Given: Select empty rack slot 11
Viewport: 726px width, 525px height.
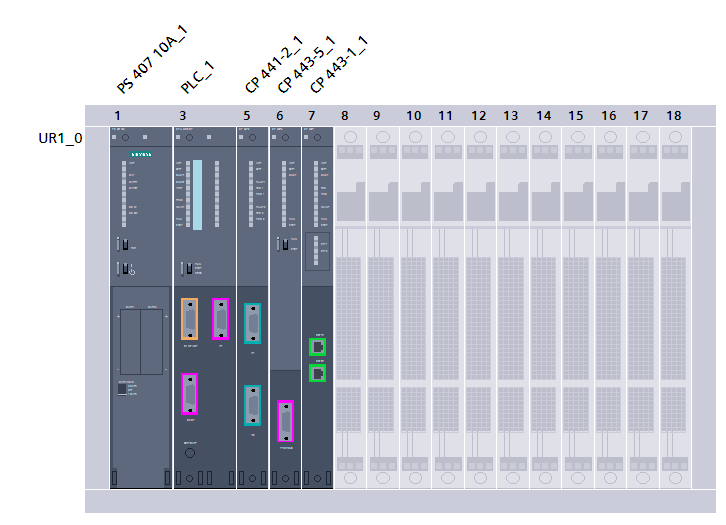Looking at the screenshot, I should click(x=448, y=308).
